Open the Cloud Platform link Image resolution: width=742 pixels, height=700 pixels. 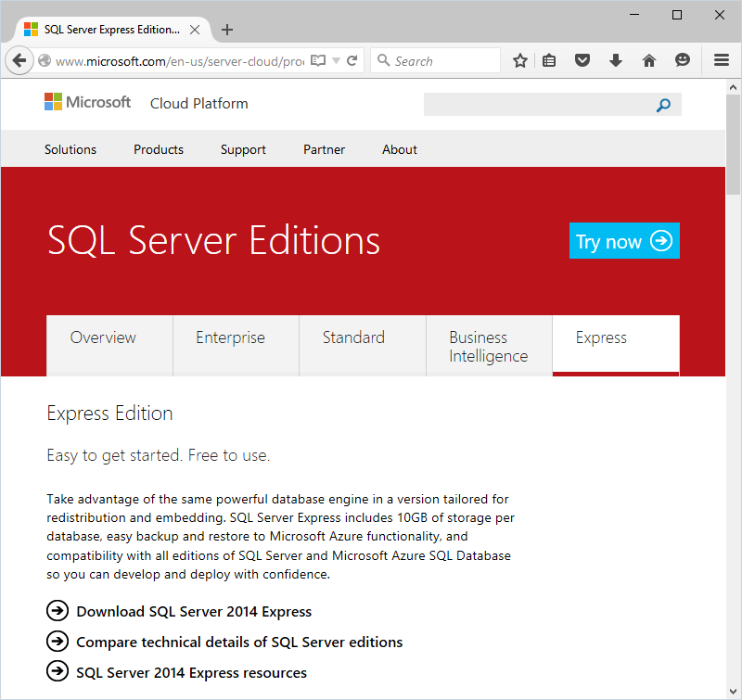[198, 104]
